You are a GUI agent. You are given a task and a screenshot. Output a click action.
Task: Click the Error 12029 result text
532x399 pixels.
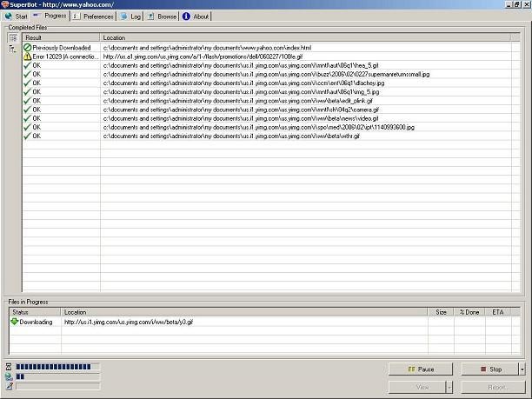pyautogui.click(x=65, y=57)
